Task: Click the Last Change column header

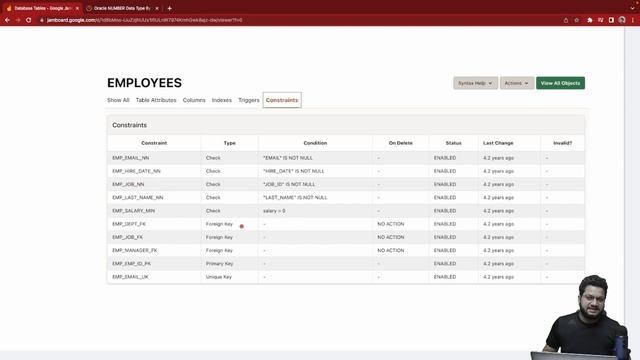Action: (x=498, y=143)
